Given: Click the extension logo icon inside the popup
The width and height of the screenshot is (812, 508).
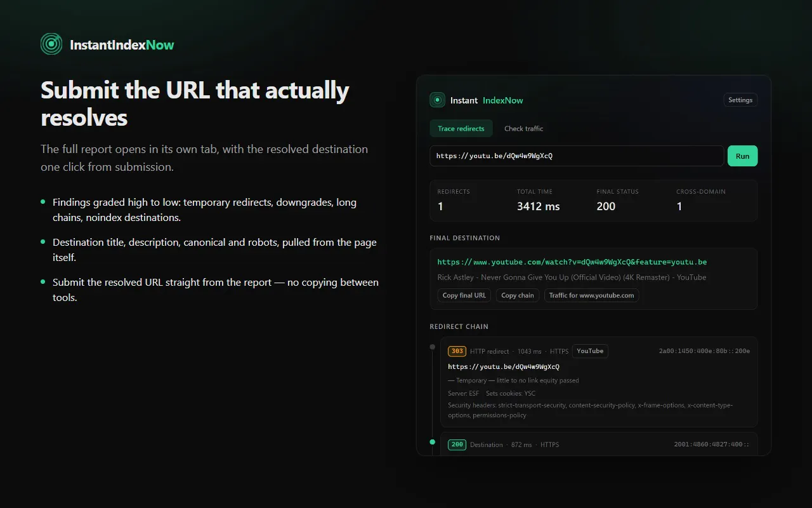Looking at the screenshot, I should [437, 100].
